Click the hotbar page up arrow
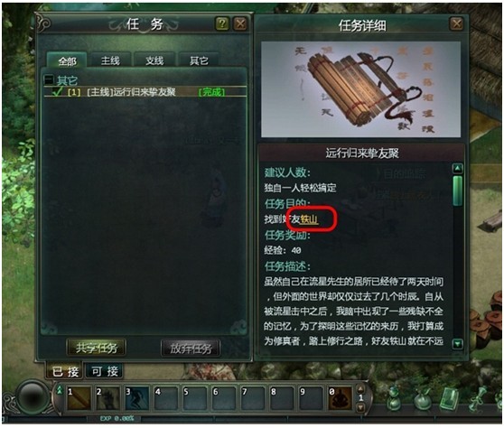This screenshot has width=504, height=428. click(x=360, y=389)
